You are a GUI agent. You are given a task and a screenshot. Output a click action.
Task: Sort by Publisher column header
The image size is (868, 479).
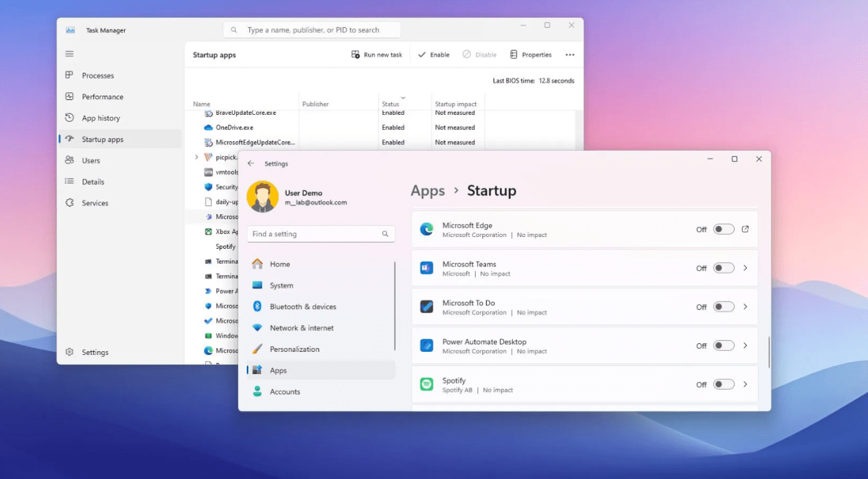click(x=316, y=104)
